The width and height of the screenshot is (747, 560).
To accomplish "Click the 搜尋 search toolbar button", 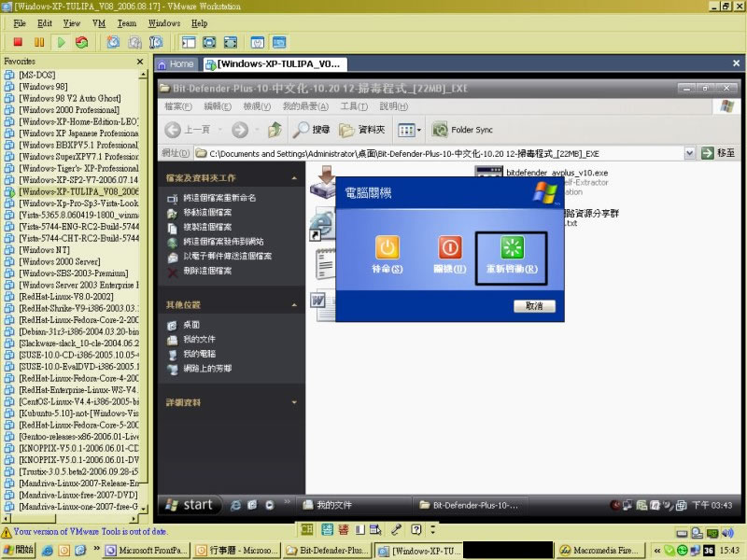I will 311,130.
